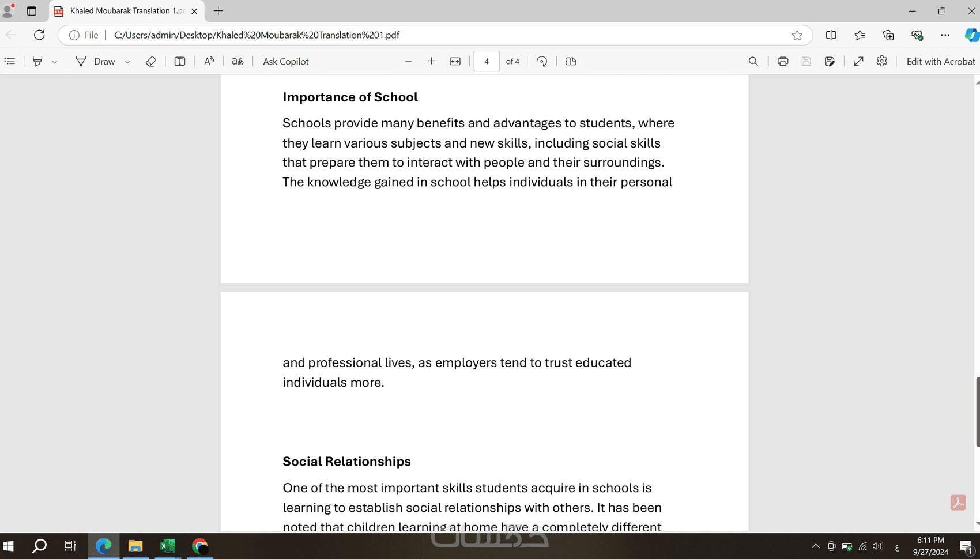The height and width of the screenshot is (559, 980).
Task: Show hidden system tray icons
Action: click(x=815, y=546)
